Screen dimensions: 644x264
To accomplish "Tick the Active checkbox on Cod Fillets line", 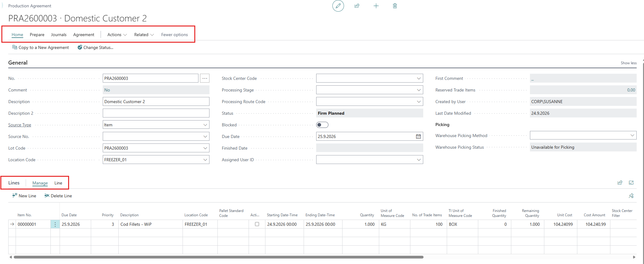I will (x=257, y=224).
